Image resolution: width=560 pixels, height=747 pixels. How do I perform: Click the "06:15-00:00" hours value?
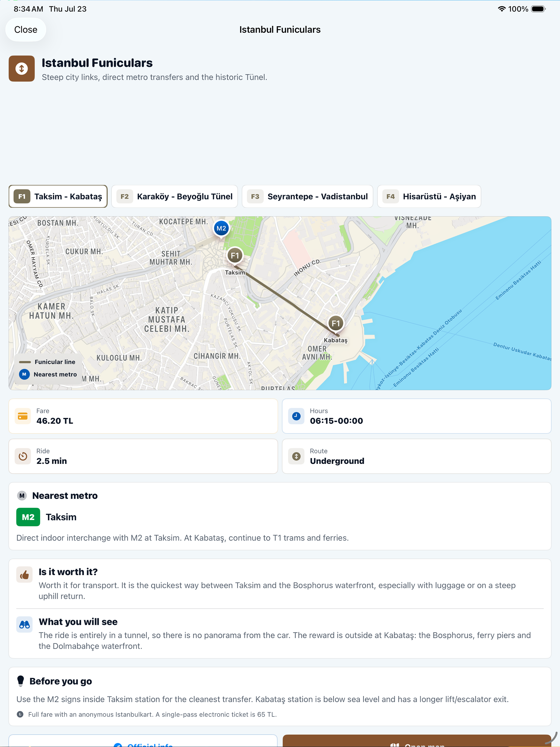pyautogui.click(x=336, y=421)
